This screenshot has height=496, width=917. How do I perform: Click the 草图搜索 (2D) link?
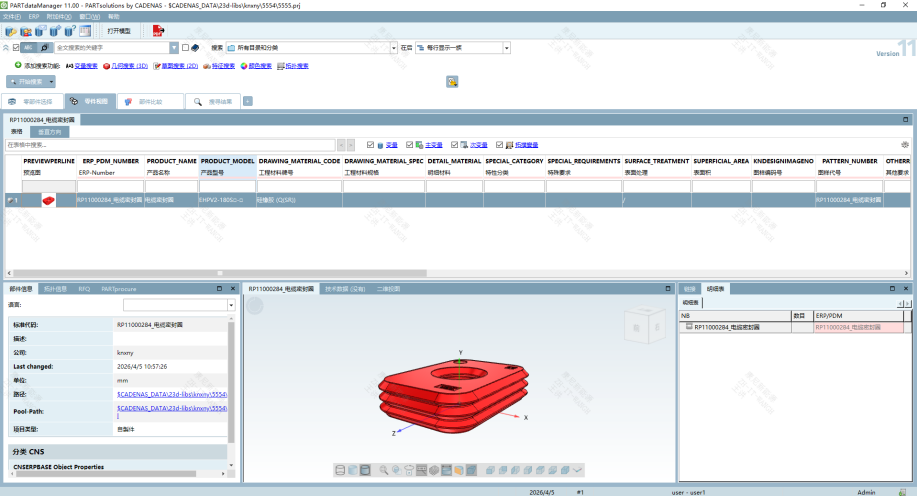(180, 66)
